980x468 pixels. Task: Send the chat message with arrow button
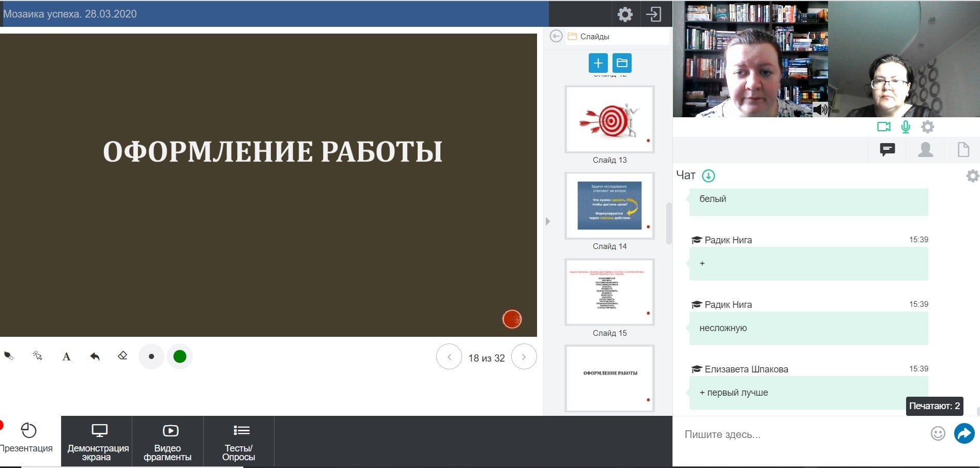click(964, 433)
